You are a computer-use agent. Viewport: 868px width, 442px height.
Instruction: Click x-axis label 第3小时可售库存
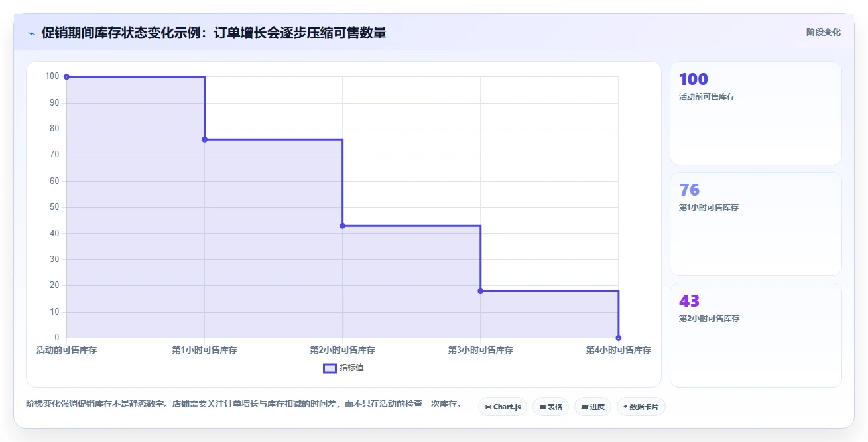(480, 350)
